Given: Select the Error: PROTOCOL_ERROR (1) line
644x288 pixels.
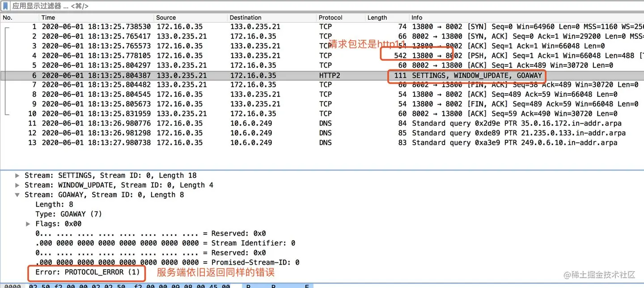Looking at the screenshot, I should [x=87, y=272].
